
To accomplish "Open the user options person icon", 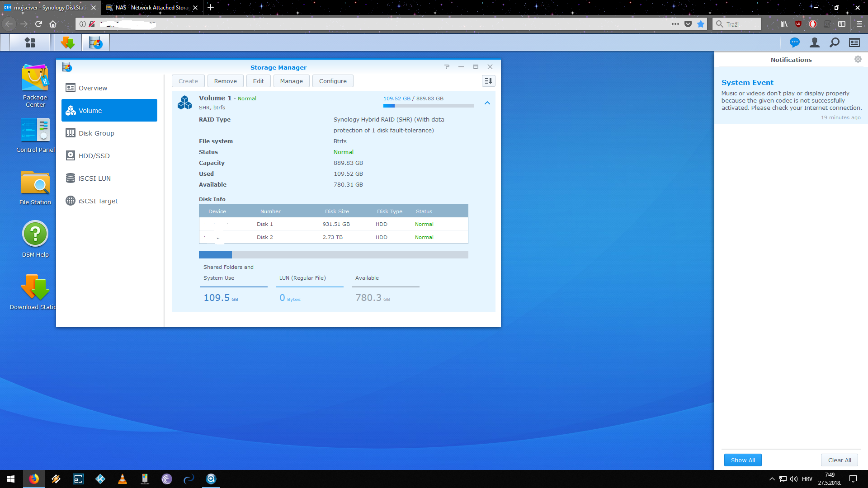I will pos(814,42).
